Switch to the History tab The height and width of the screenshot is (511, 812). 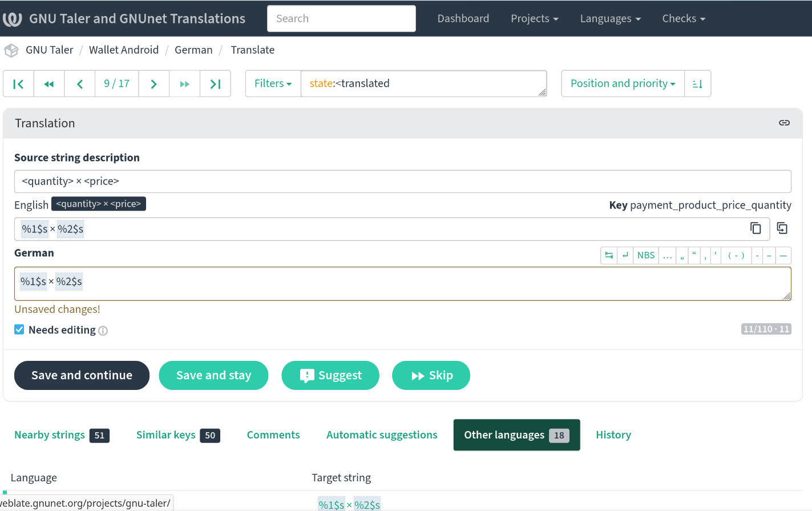tap(613, 435)
